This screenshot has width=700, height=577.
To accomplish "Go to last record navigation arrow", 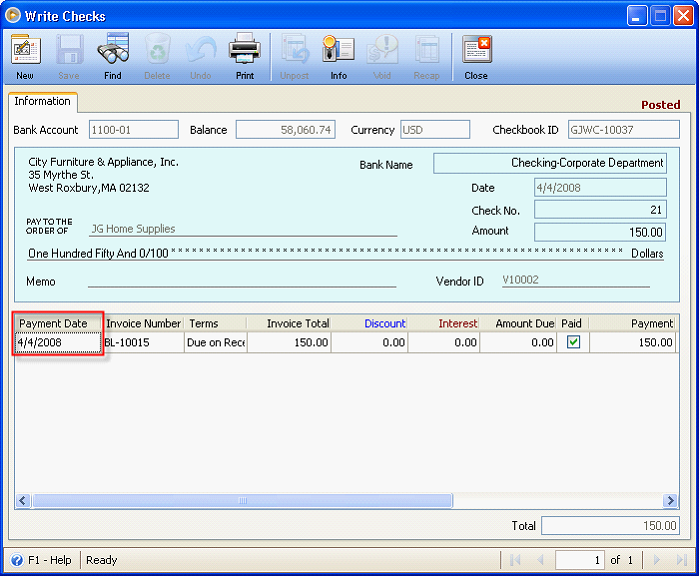I will 681,560.
